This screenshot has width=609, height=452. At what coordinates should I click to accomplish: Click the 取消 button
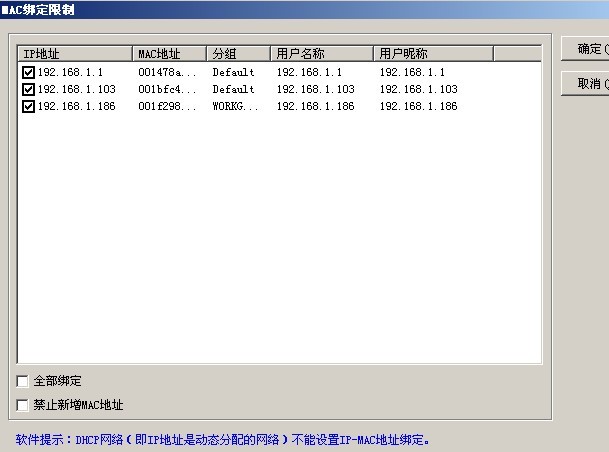[585, 83]
